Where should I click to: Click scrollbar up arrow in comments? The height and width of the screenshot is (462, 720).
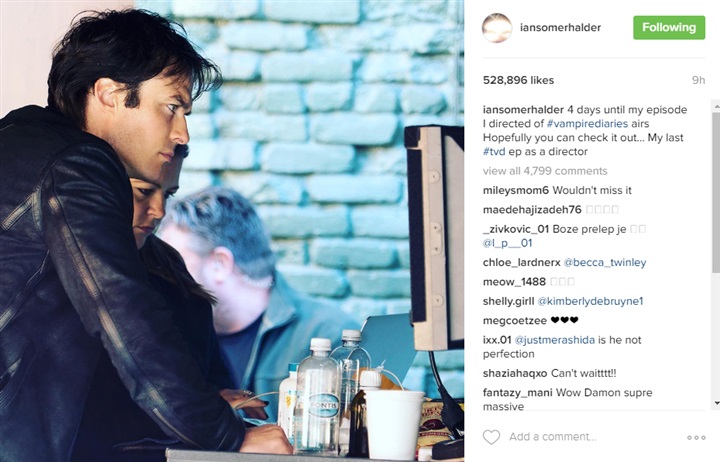(716, 106)
